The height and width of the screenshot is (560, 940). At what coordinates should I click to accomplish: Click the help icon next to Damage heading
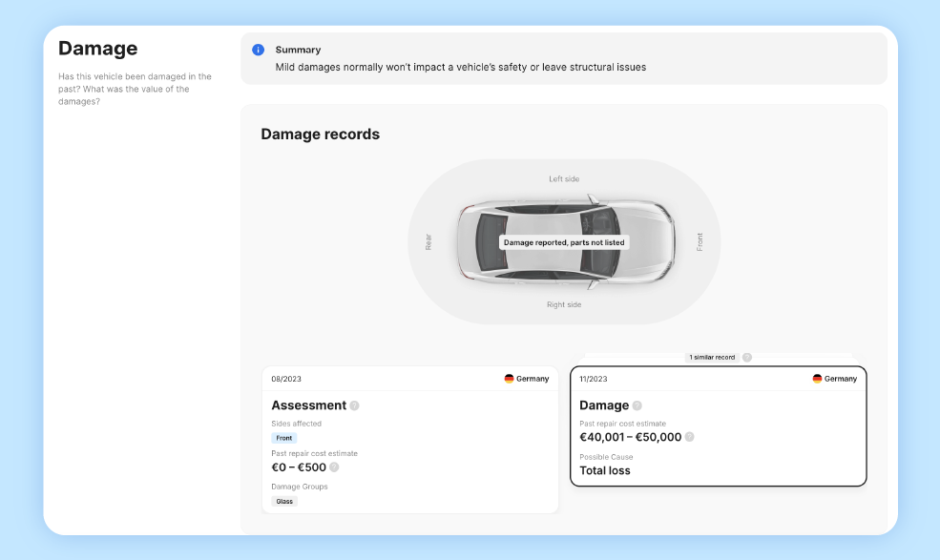click(x=637, y=405)
